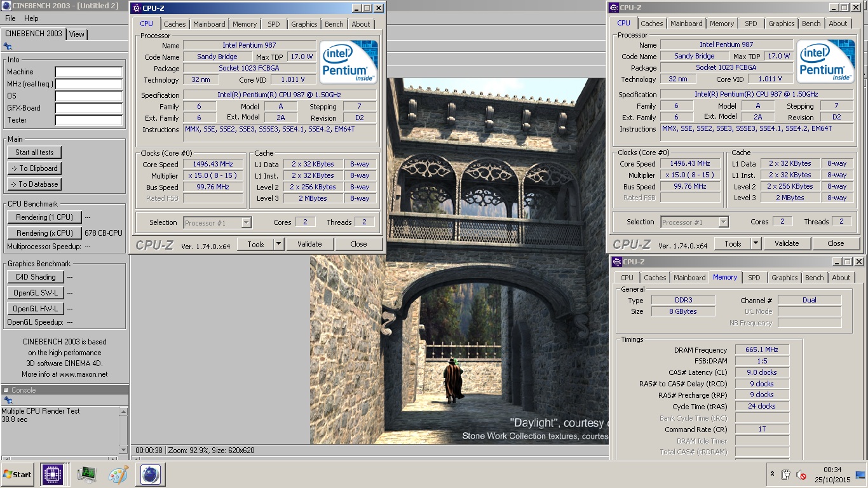The width and height of the screenshot is (868, 488).
Task: Click the Show desktop icon beside the clock
Action: (x=860, y=475)
